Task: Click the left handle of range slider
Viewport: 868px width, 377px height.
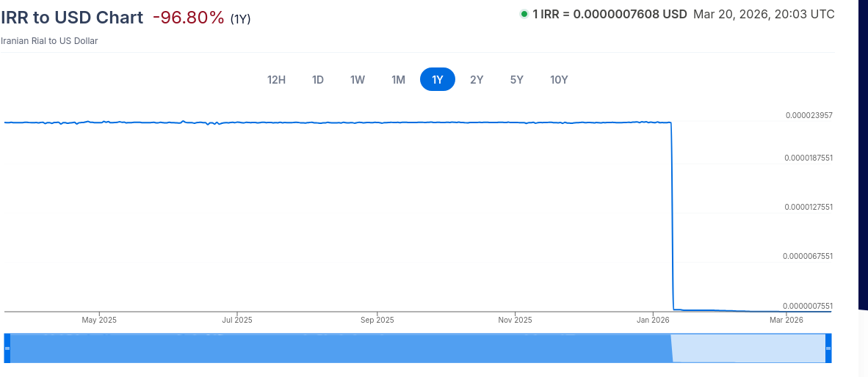Action: (7, 348)
